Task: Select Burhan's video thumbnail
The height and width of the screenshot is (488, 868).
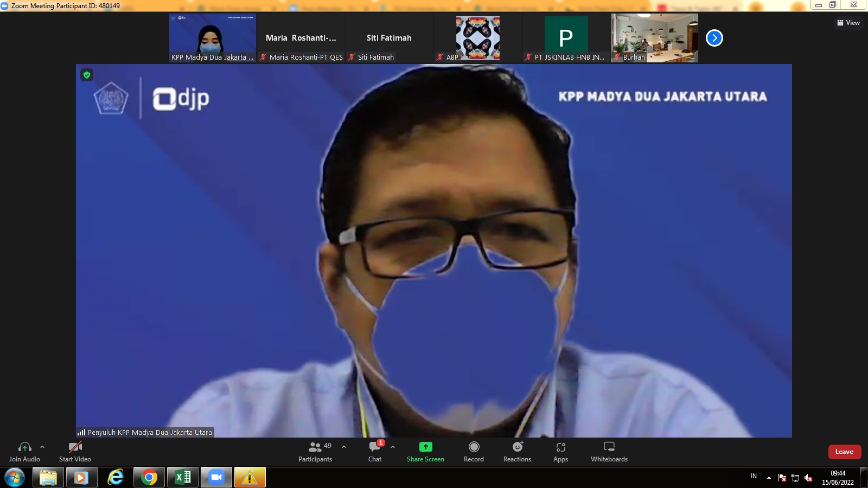Action: [x=655, y=38]
